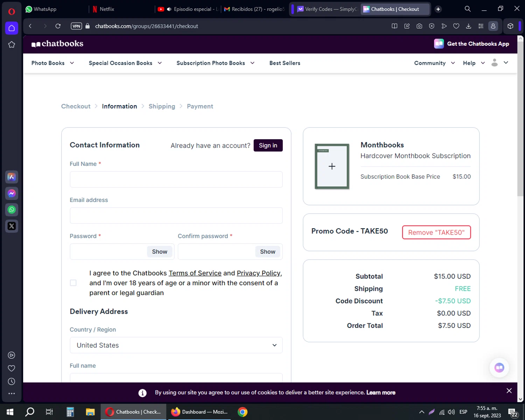
Task: Open X (Twitter) in Opera sidebar
Action: tap(12, 226)
